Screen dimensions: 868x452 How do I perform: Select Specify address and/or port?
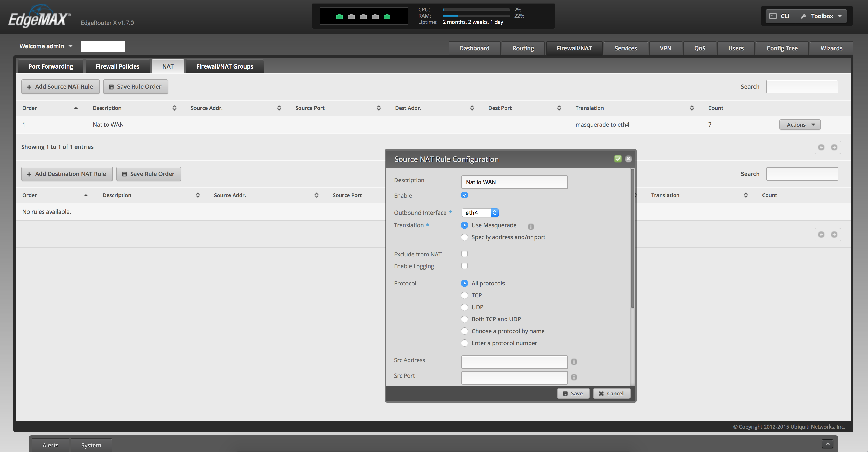point(464,237)
